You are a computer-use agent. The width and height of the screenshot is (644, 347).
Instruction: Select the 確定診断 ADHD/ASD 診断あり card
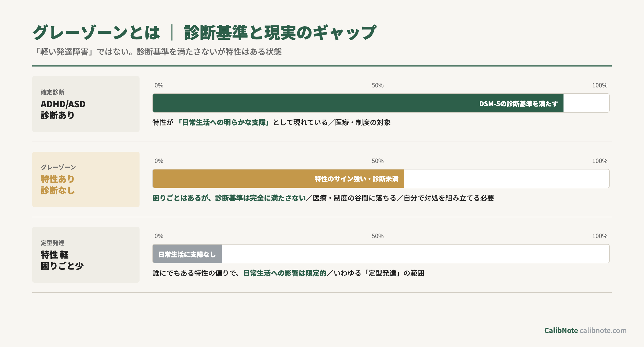pos(86,104)
